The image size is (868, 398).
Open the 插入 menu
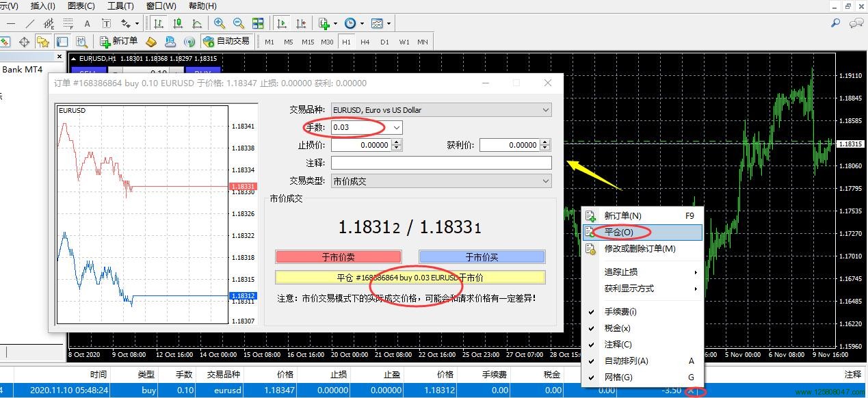[x=43, y=6]
